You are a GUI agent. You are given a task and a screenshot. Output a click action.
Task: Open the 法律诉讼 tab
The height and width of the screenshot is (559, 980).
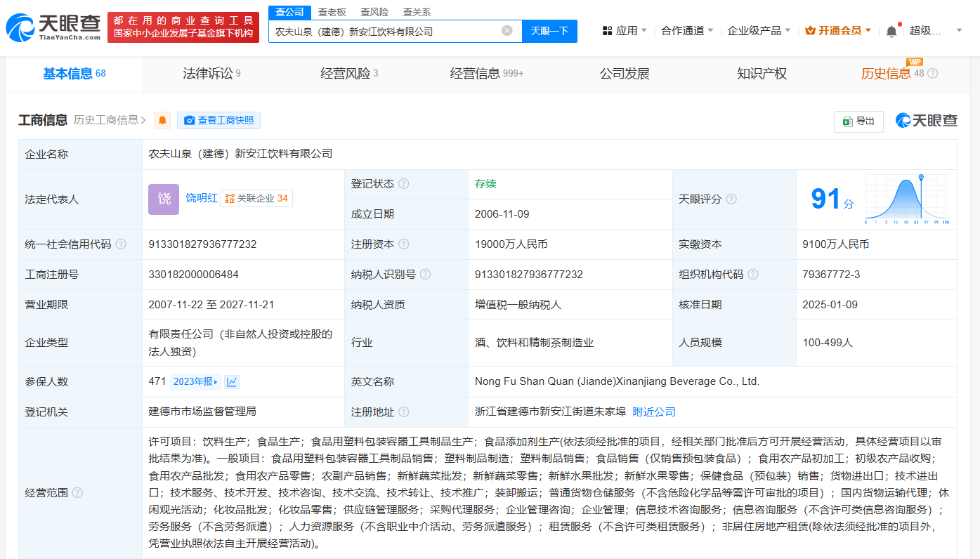pos(211,74)
